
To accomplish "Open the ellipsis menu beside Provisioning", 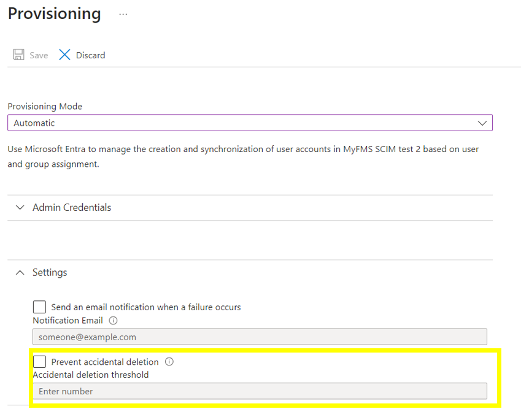I will click(x=123, y=14).
